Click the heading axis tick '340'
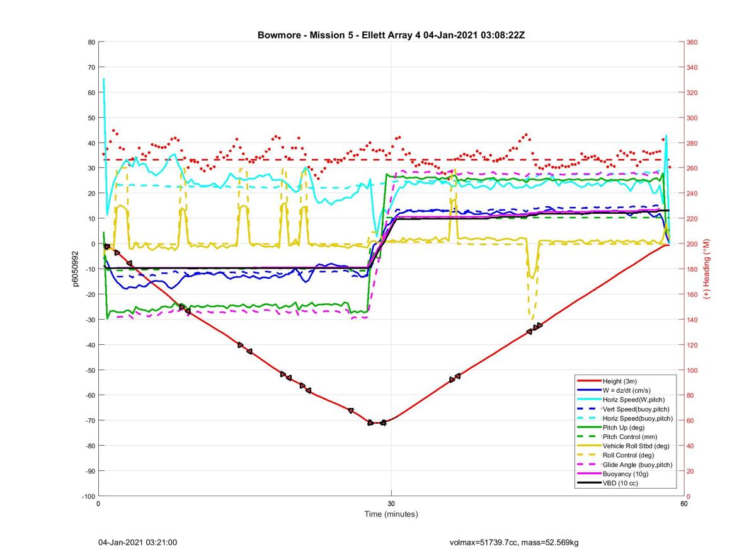The width and height of the screenshot is (756, 558). 692,67
